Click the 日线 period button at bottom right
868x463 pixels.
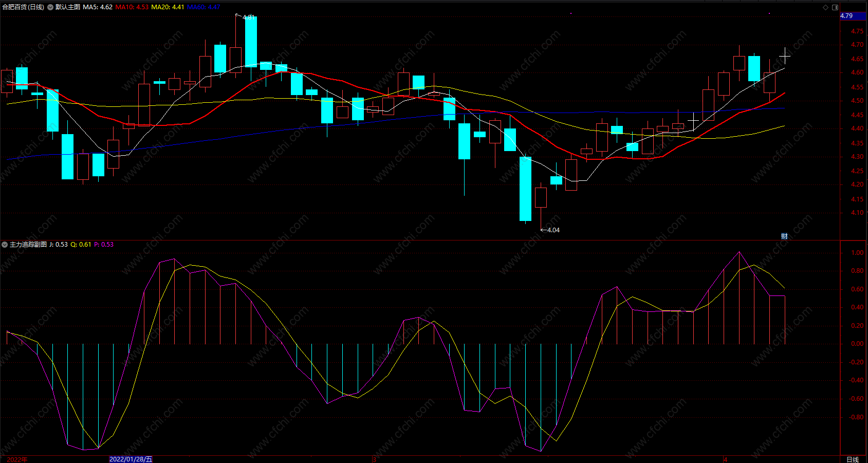click(853, 459)
